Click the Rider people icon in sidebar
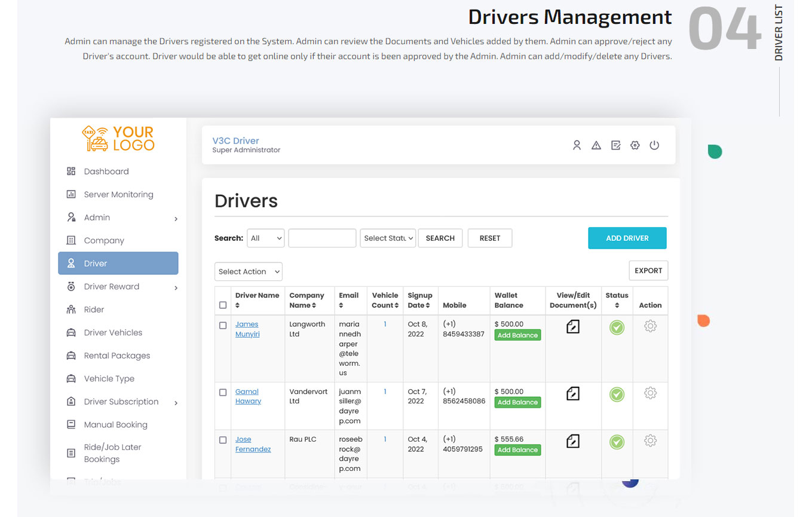 point(71,310)
